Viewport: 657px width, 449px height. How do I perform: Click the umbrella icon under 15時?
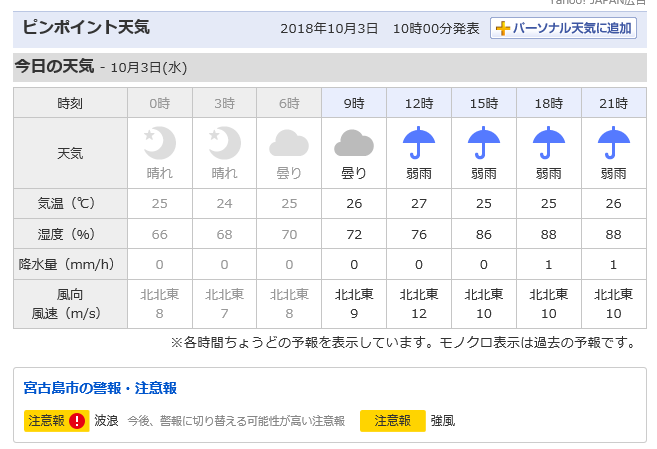(x=484, y=144)
